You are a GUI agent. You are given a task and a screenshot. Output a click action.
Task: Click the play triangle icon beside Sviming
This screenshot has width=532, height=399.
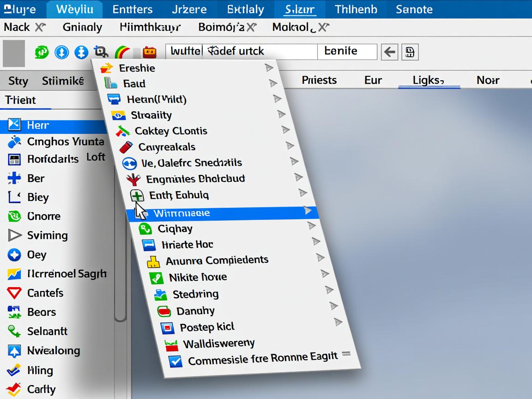14,236
